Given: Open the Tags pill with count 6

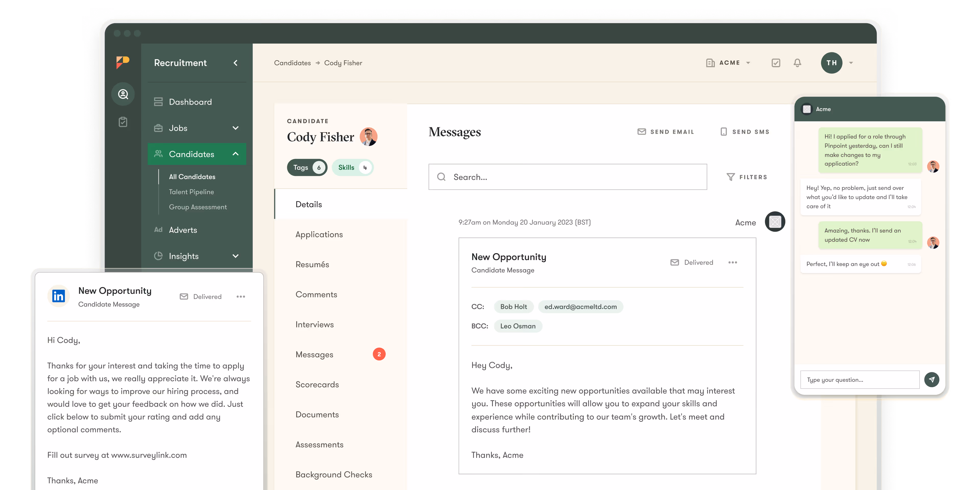Looking at the screenshot, I should 307,167.
